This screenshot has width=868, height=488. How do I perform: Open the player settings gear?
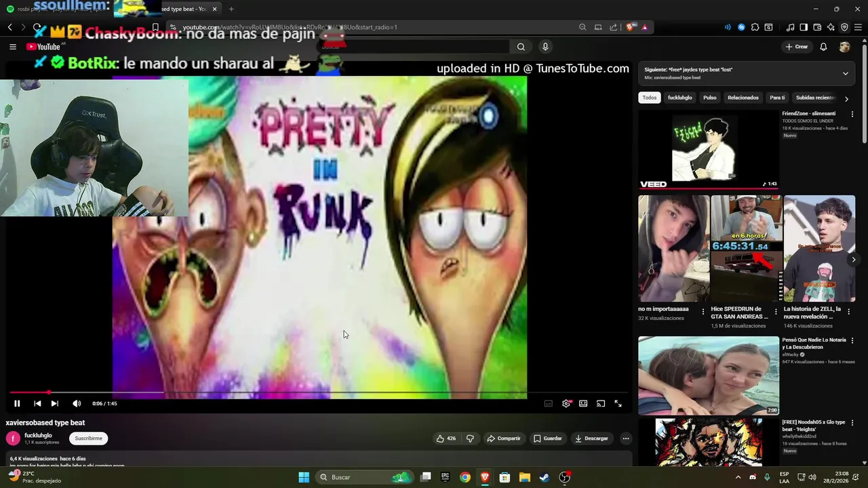click(566, 403)
